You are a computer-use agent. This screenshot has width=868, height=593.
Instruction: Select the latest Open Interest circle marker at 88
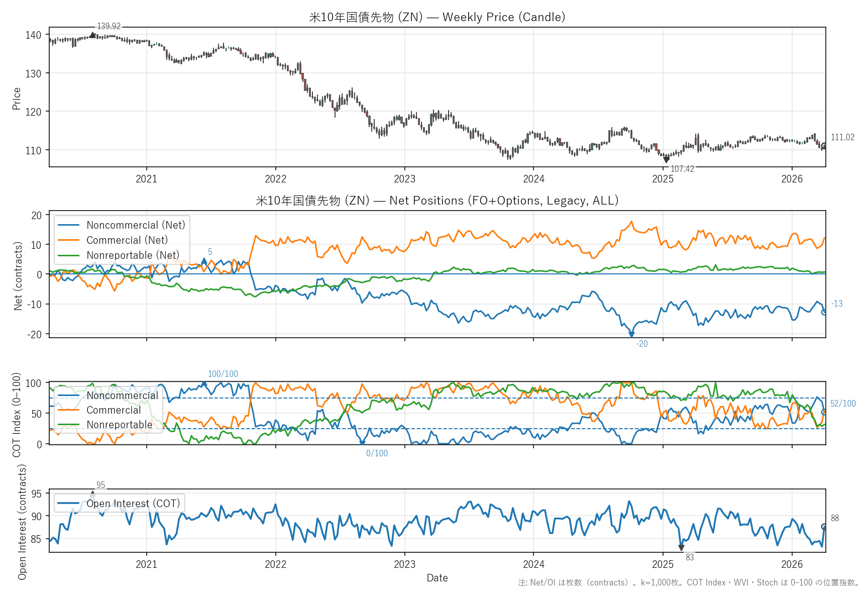click(x=824, y=527)
